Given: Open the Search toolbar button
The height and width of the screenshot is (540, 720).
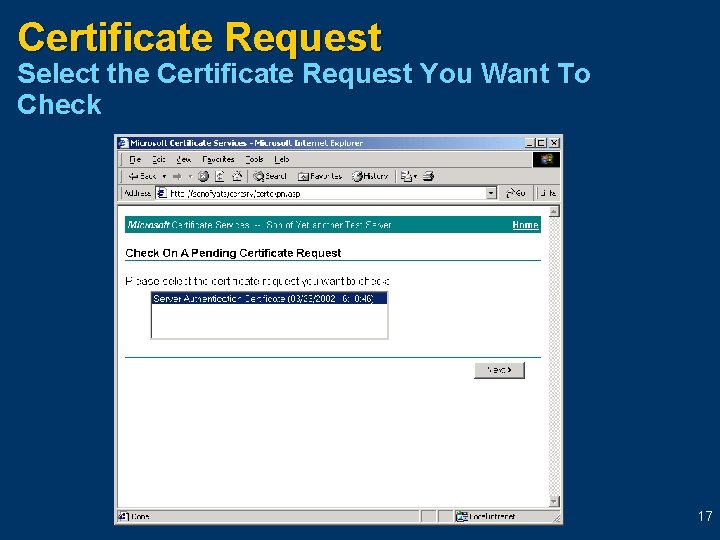Looking at the screenshot, I should [x=270, y=176].
